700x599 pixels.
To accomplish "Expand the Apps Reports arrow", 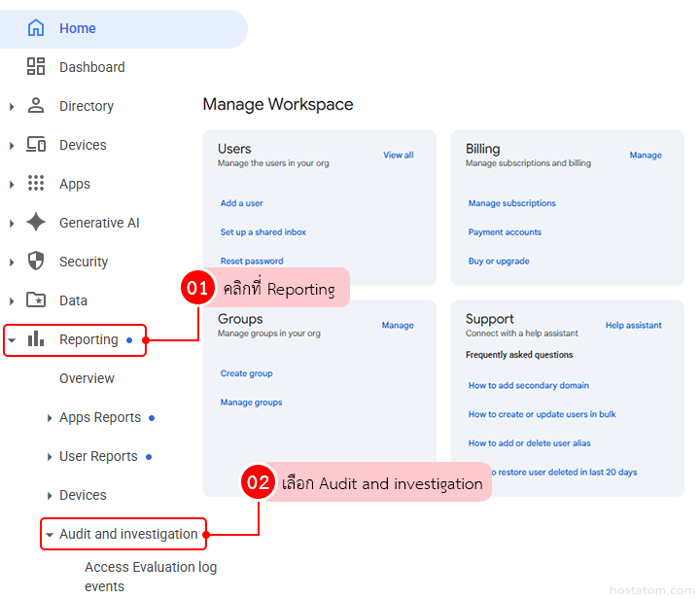I will click(x=50, y=418).
